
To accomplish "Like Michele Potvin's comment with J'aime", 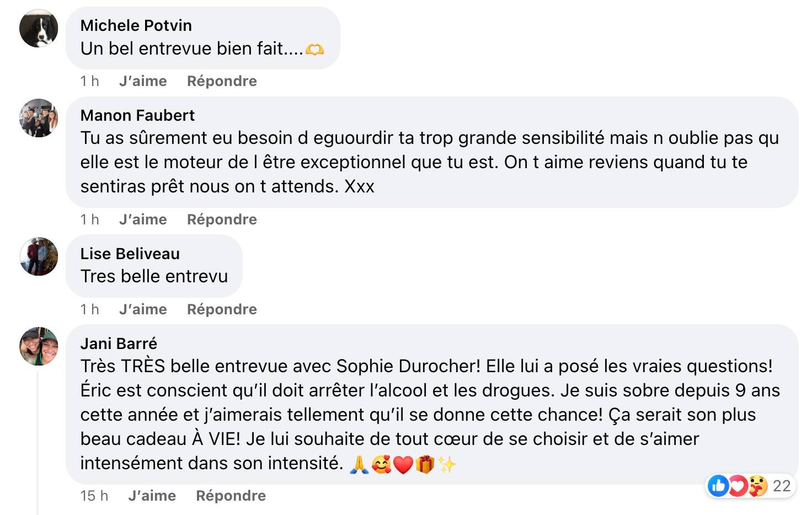I will pyautogui.click(x=143, y=81).
